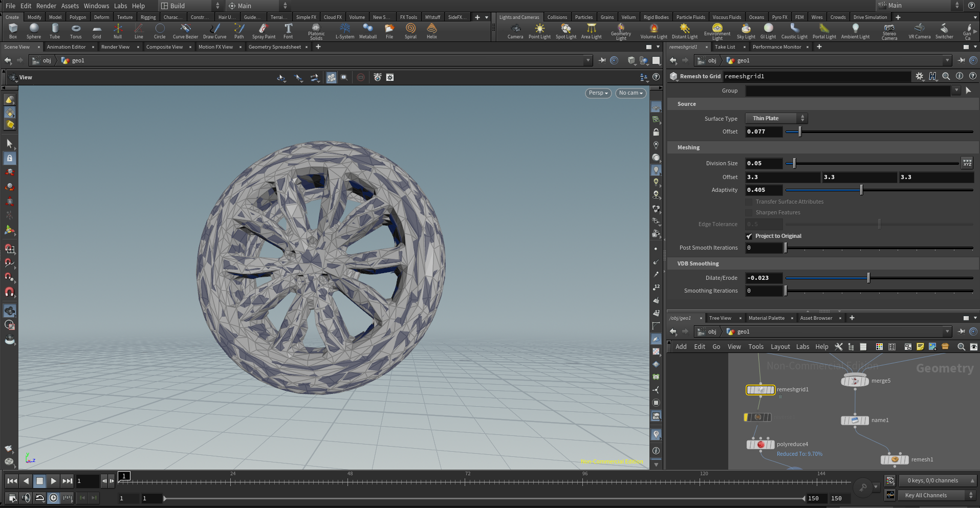Open the File menu

tap(10, 6)
